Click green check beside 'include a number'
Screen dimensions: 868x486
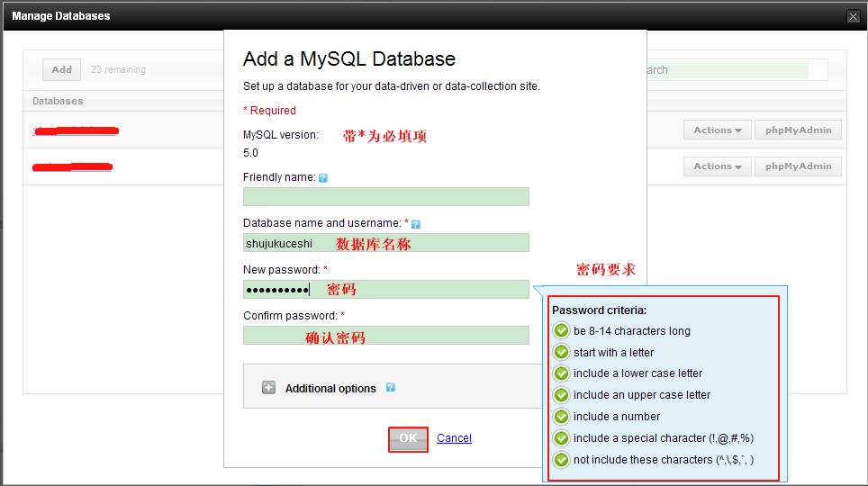pyautogui.click(x=562, y=417)
